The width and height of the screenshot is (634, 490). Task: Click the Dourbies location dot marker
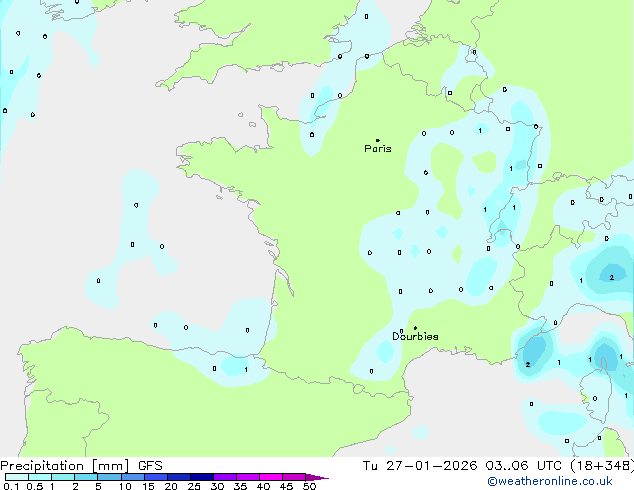(x=415, y=328)
